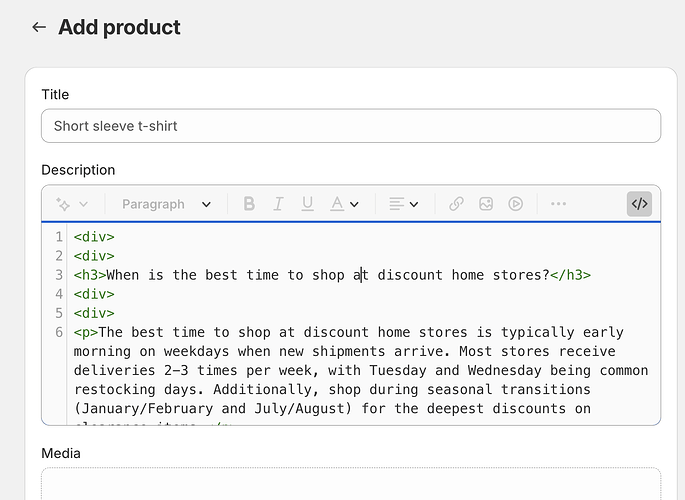Toggle bold formatting

[249, 204]
